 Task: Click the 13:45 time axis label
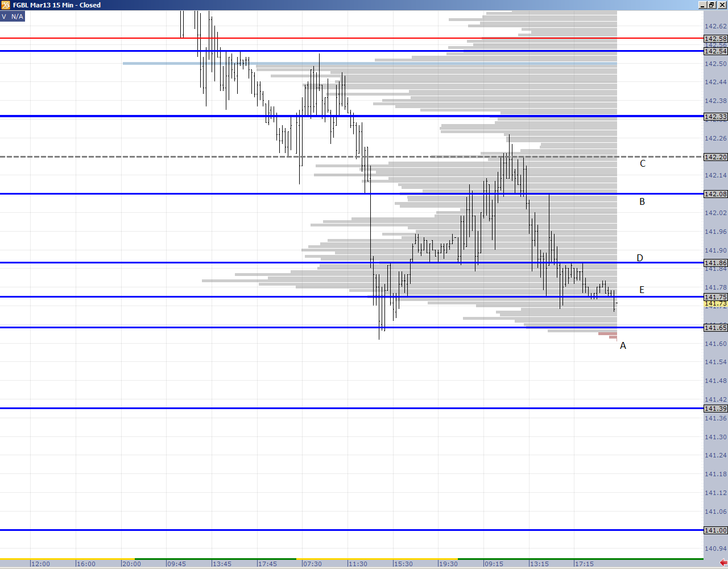pyautogui.click(x=222, y=564)
